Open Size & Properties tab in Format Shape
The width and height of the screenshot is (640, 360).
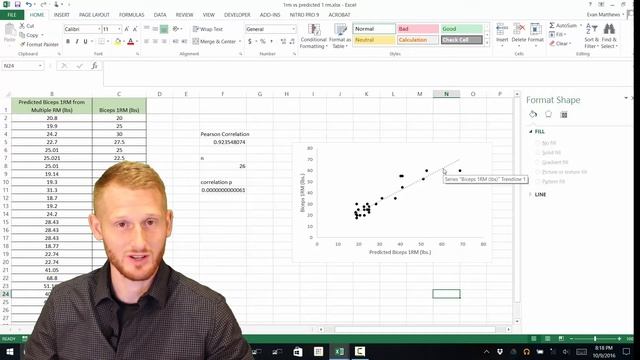point(564,115)
